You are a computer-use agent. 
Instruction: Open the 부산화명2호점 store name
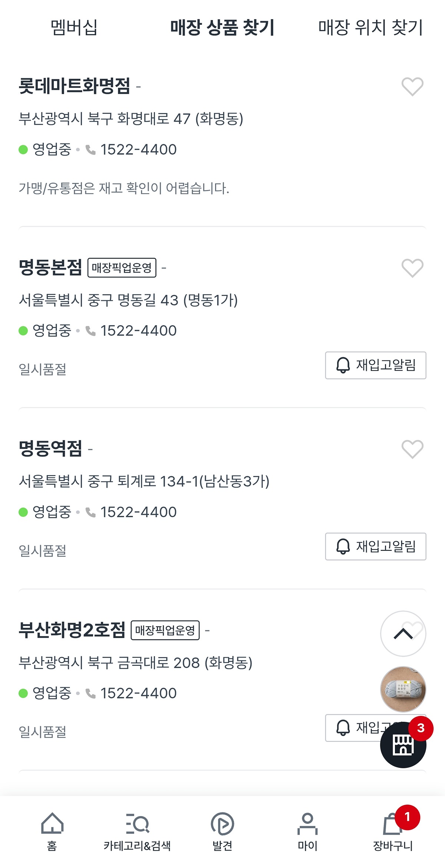click(72, 630)
